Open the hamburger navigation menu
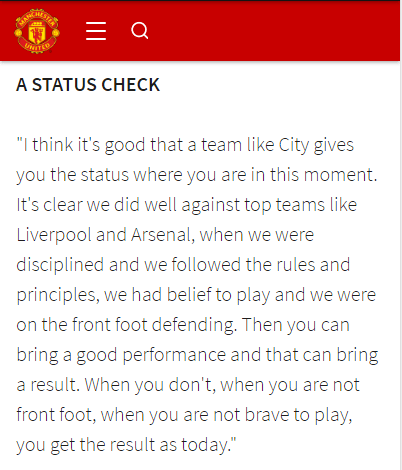402x470 pixels. click(96, 31)
